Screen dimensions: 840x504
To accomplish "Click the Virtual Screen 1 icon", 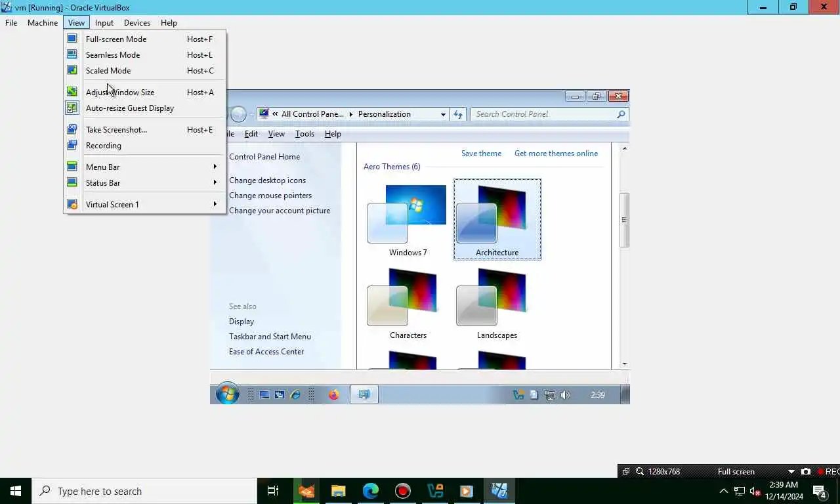I will (x=72, y=204).
